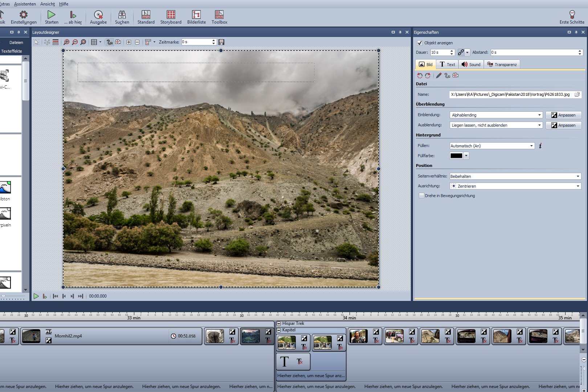This screenshot has height=392, width=588.
Task: Start playback with the Starten button
Action: click(x=52, y=17)
